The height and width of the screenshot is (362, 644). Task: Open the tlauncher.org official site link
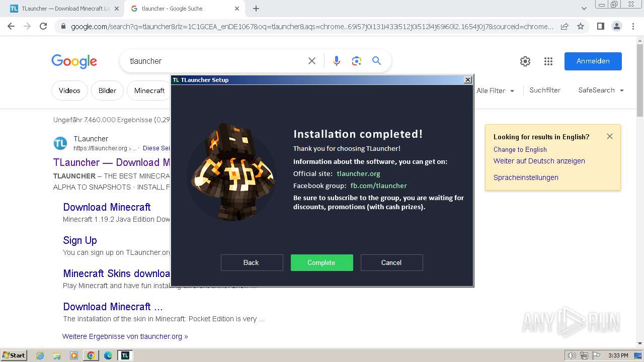(358, 173)
